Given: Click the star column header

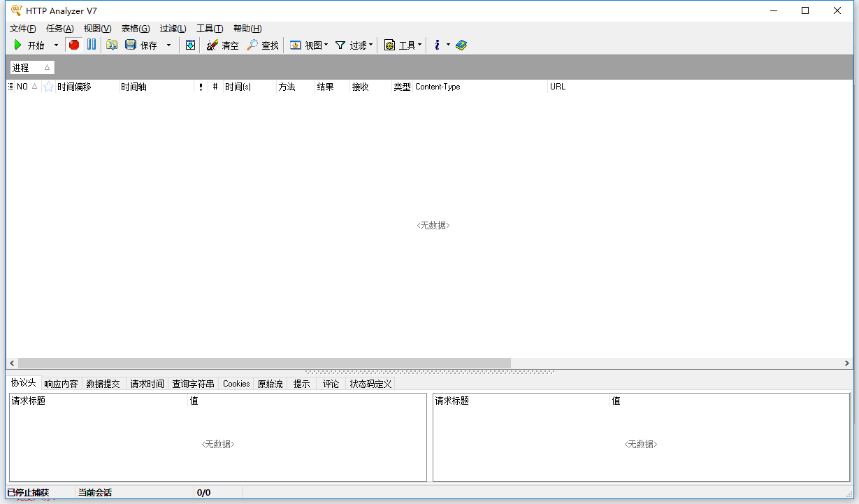Looking at the screenshot, I should 48,87.
